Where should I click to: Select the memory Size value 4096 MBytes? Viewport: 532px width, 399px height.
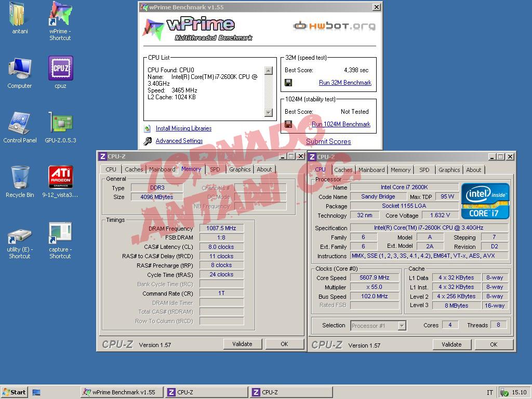point(157,197)
